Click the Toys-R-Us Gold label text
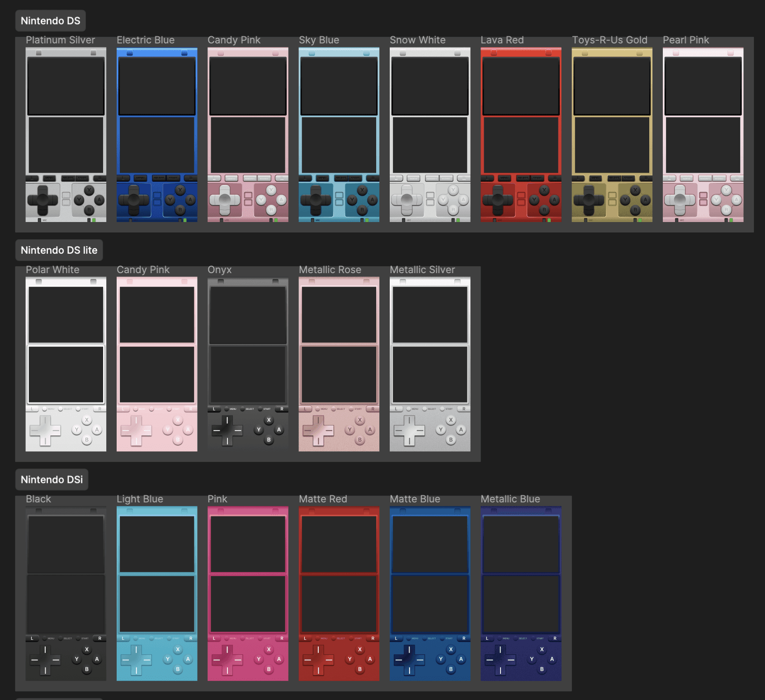The height and width of the screenshot is (700, 765). 610,40
